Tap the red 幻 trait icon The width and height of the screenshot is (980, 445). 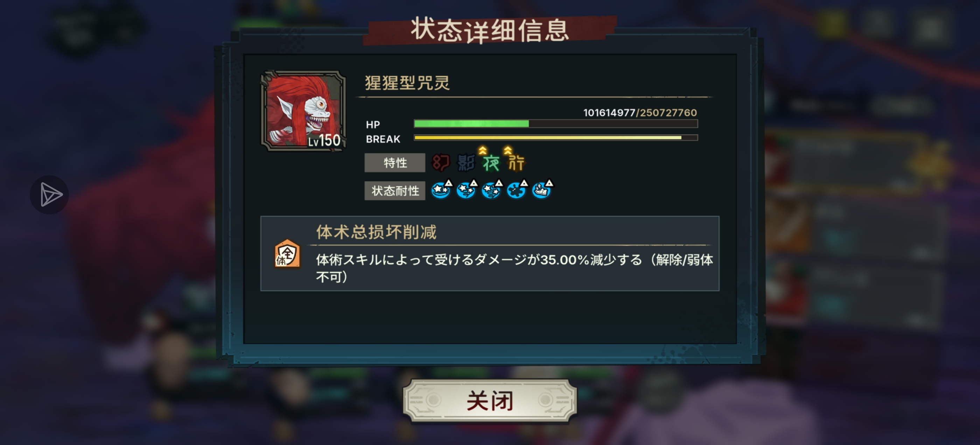pyautogui.click(x=441, y=163)
